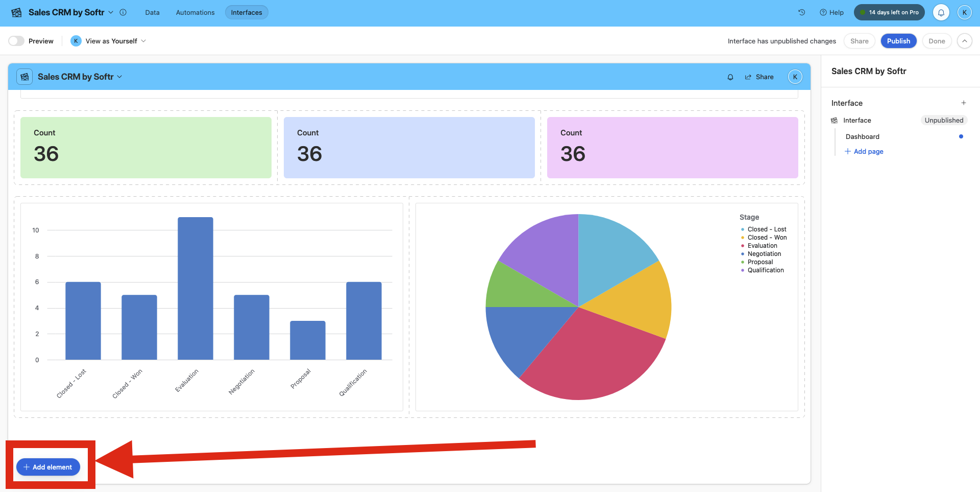
Task: Click the Closed - Won legend entry
Action: pyautogui.click(x=764, y=238)
